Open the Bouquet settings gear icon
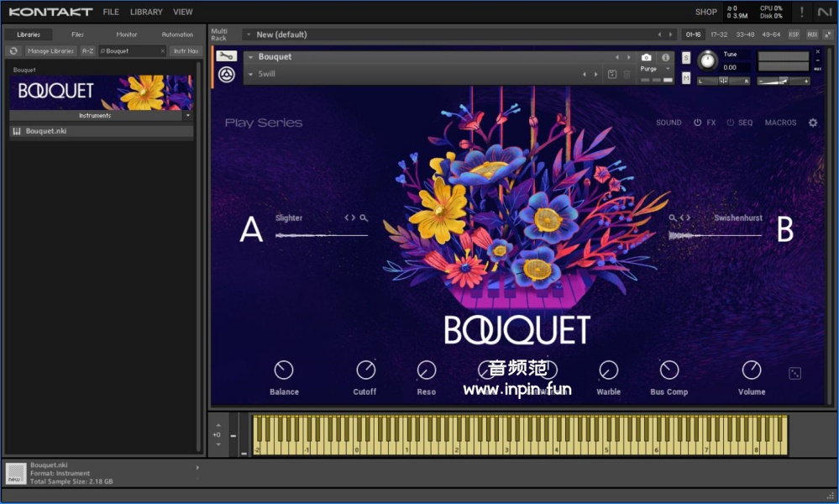The height and width of the screenshot is (504, 839). tap(813, 123)
